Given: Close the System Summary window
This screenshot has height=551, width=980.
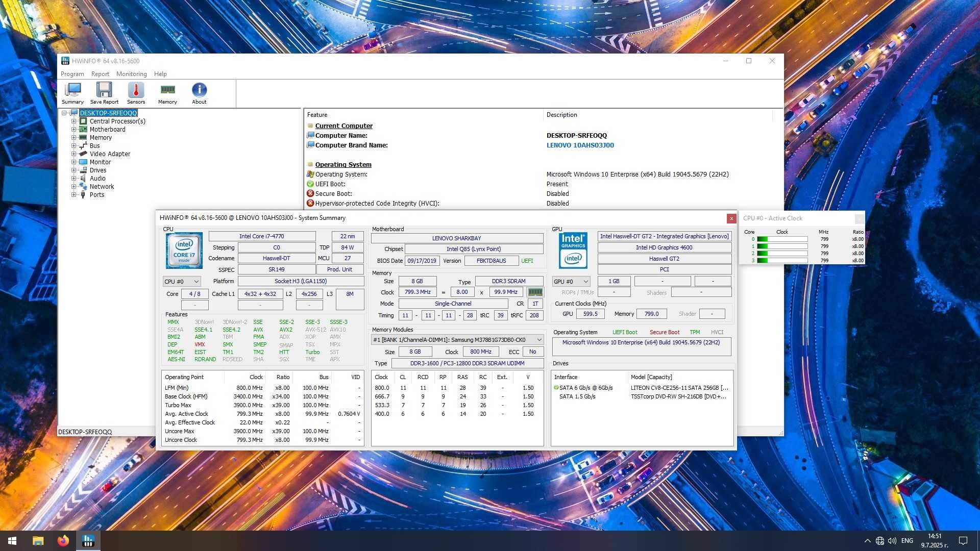Looking at the screenshot, I should click(x=731, y=218).
